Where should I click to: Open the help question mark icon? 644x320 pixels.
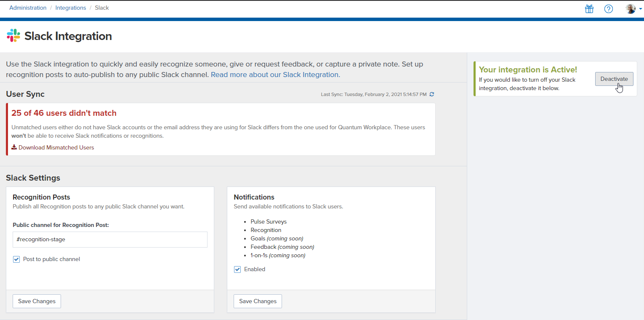click(x=609, y=9)
